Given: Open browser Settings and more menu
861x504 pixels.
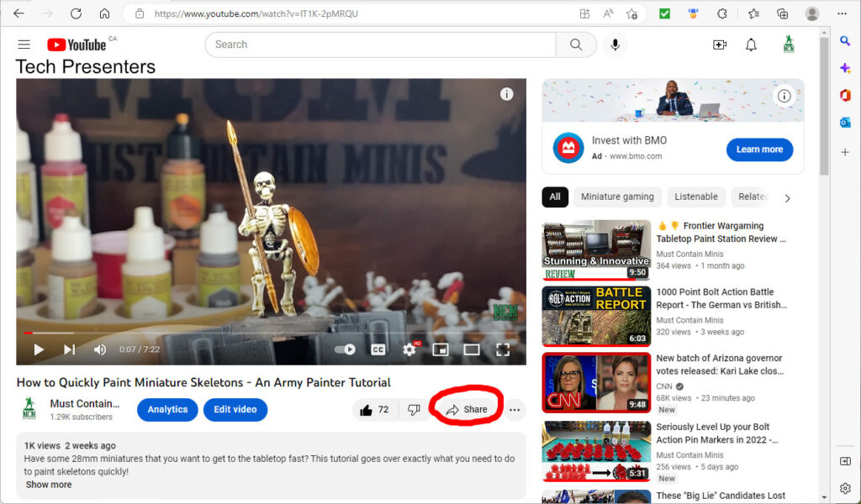Looking at the screenshot, I should [x=842, y=13].
